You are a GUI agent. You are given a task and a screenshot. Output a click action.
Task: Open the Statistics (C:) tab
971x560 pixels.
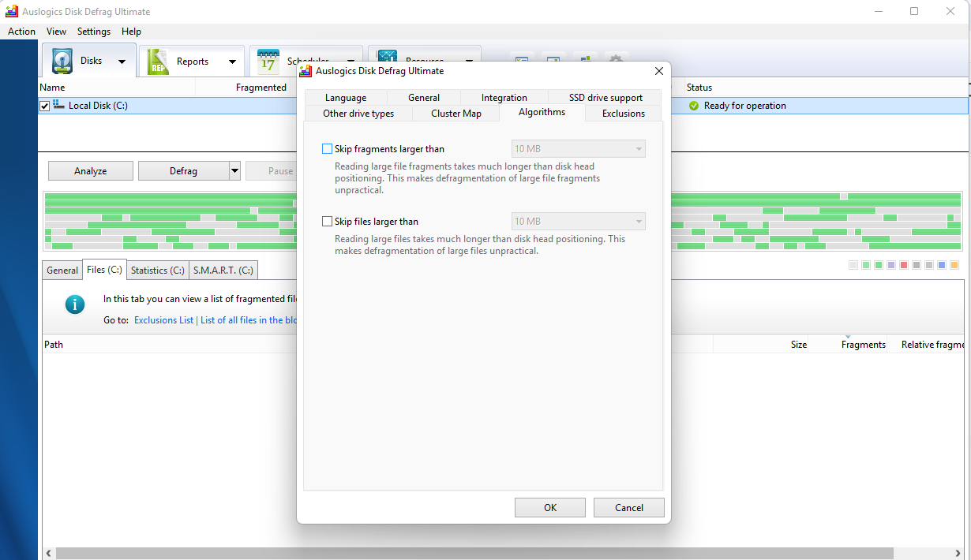158,271
